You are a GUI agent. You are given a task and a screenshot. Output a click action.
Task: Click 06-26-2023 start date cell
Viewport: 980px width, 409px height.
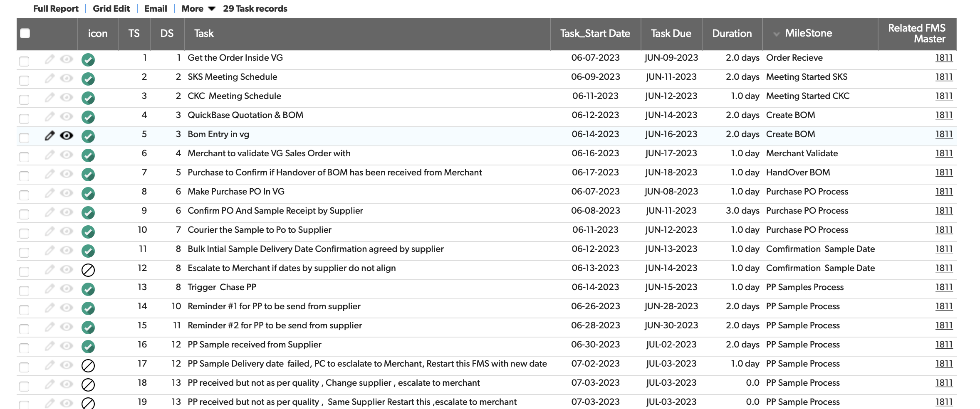pos(595,306)
